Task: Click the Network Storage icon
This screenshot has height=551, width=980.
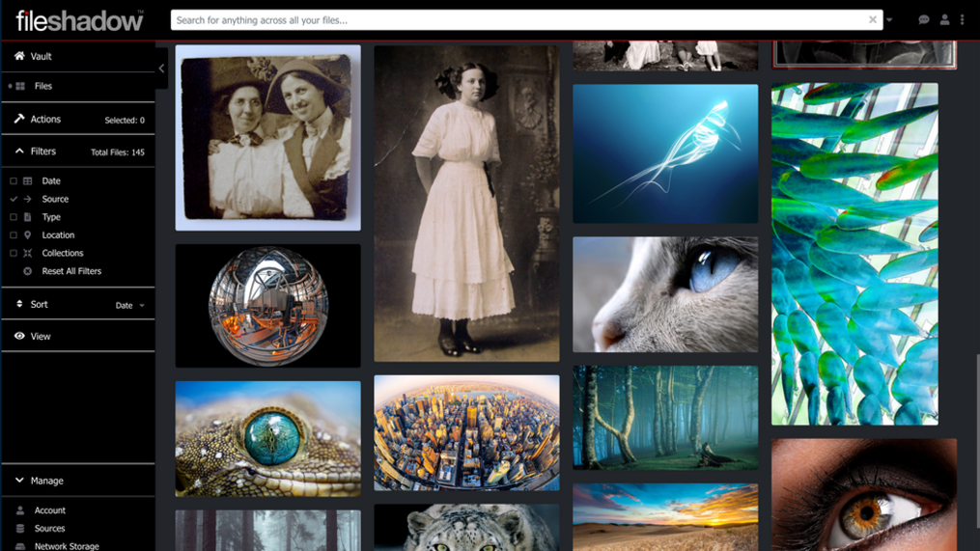Action: click(20, 546)
